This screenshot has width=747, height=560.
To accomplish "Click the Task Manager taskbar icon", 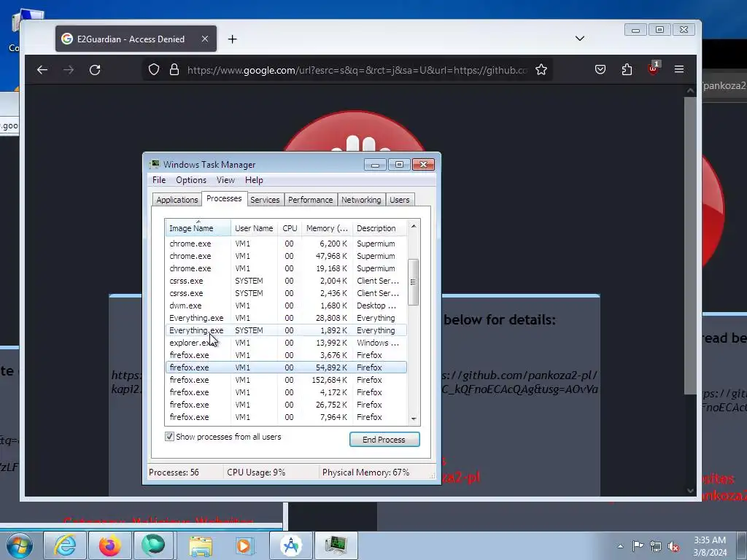I will point(336,545).
